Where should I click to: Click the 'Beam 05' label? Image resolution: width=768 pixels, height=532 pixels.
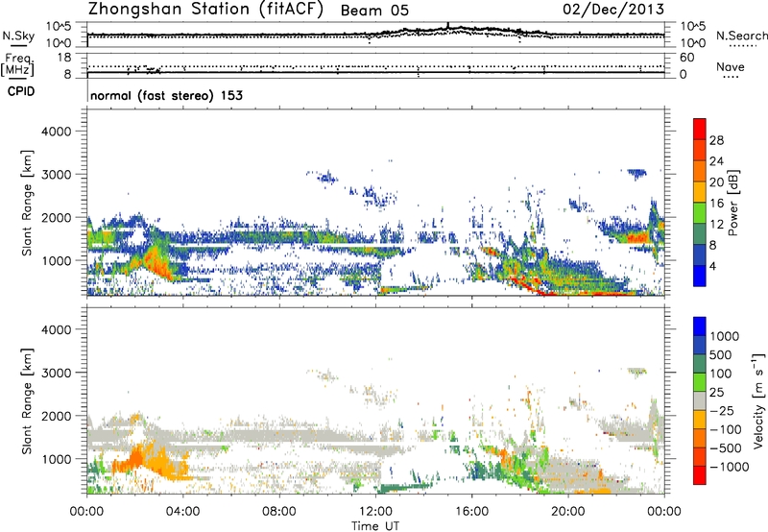[374, 11]
